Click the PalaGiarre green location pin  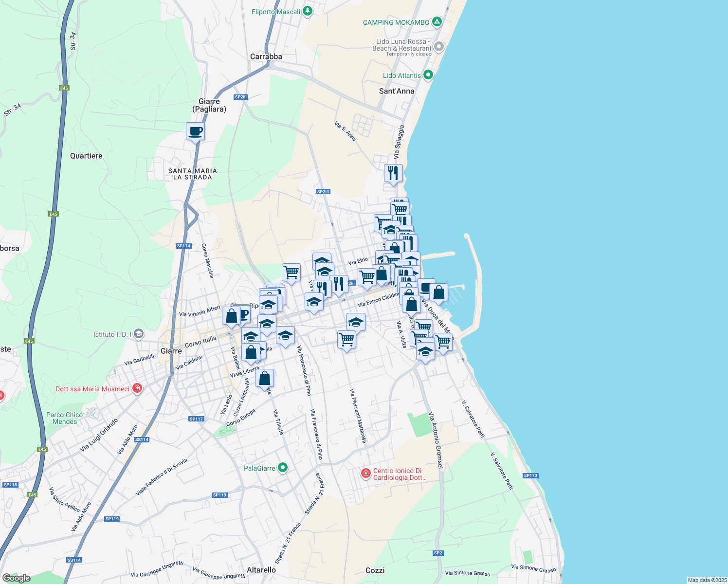283,468
